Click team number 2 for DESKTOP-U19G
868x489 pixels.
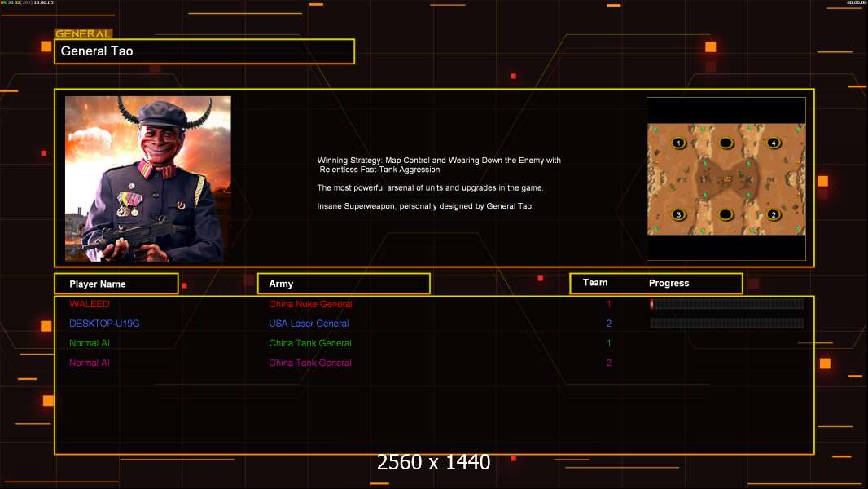point(609,324)
